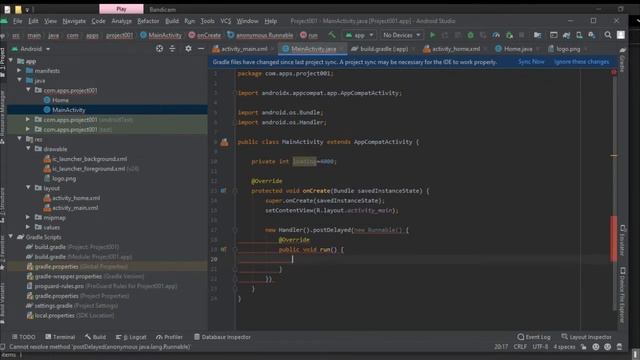Select activity_home.xml in the layout folder
The image size is (640, 360).
(72, 198)
